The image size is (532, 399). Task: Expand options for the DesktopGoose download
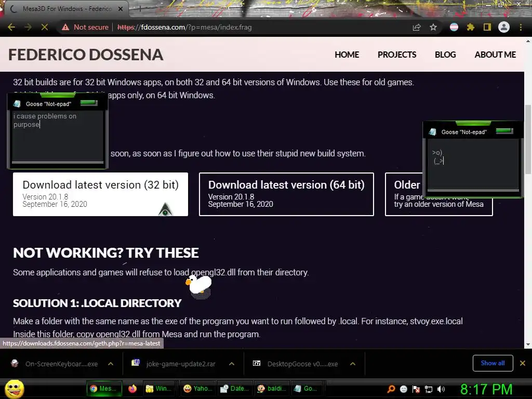coord(353,364)
